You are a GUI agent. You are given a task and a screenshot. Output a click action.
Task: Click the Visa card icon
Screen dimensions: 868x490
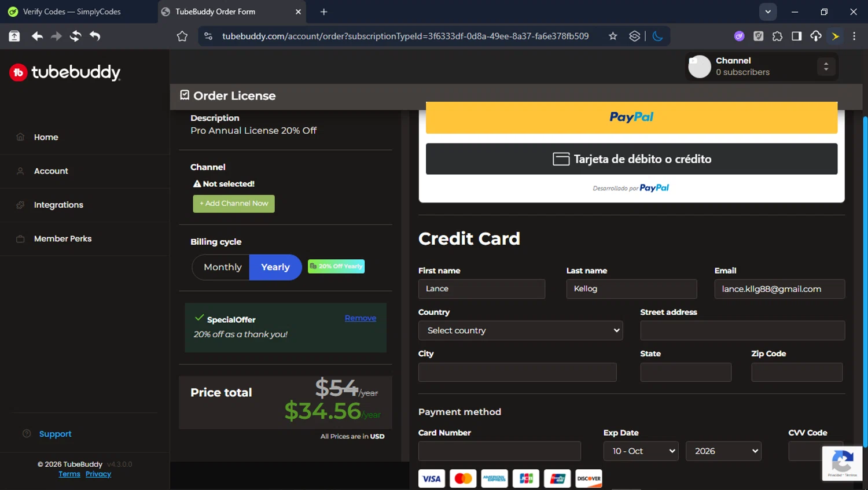coord(432,478)
